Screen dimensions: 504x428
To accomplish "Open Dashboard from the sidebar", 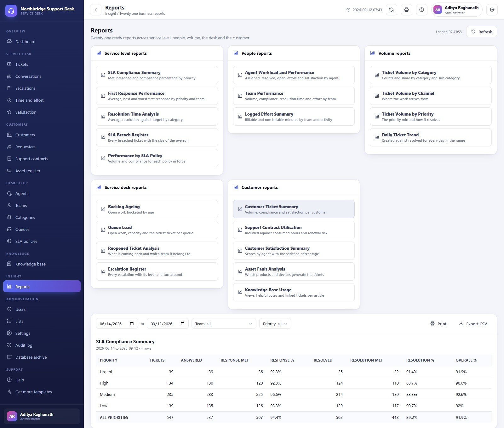I will [x=42, y=42].
